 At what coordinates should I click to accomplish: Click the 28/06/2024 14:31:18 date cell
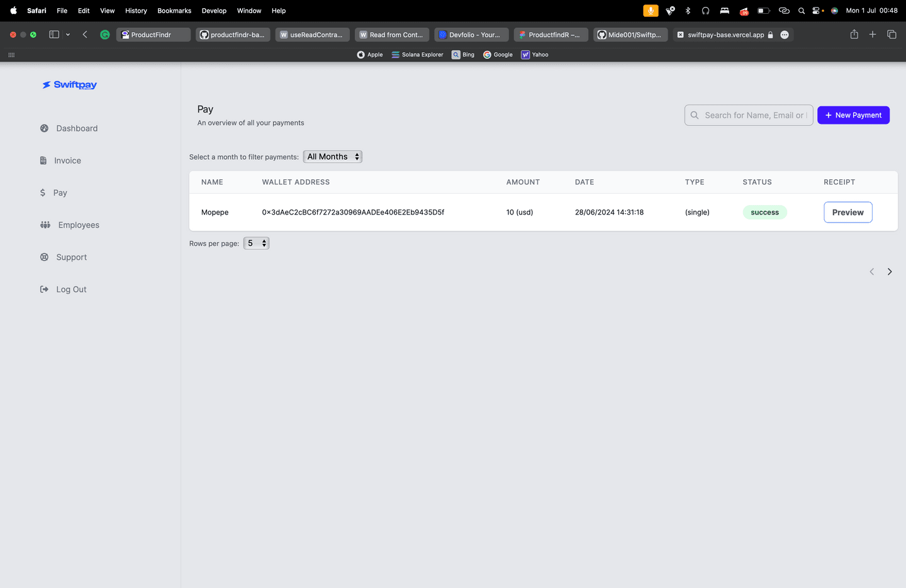pos(609,213)
